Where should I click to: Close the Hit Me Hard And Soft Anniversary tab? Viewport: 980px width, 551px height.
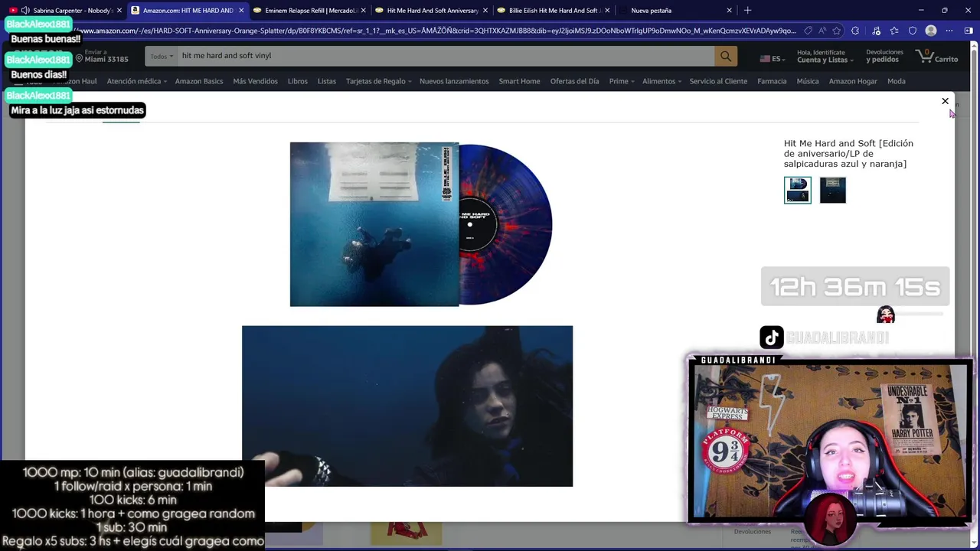coord(485,11)
